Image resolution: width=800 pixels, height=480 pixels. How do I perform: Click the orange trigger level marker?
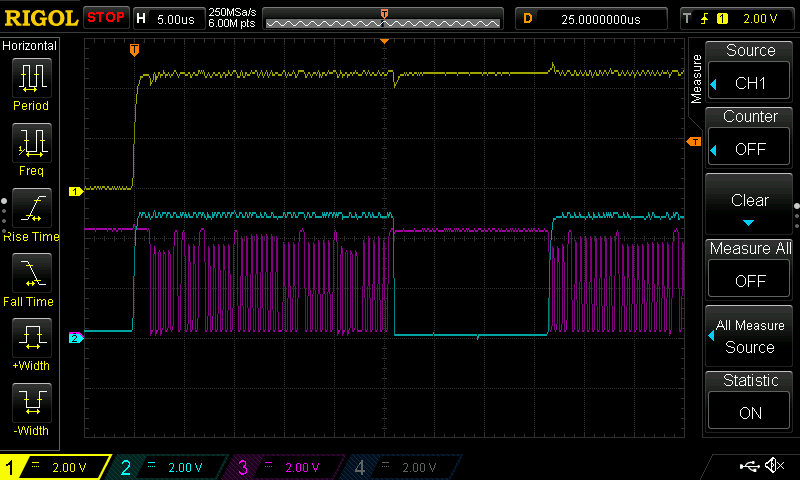pos(692,142)
